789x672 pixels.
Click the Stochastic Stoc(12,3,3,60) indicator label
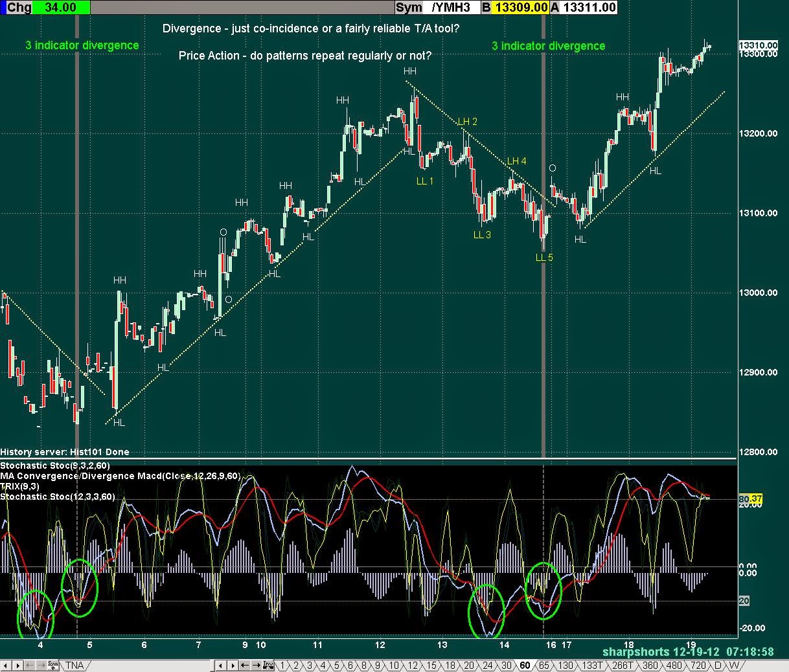[58, 497]
